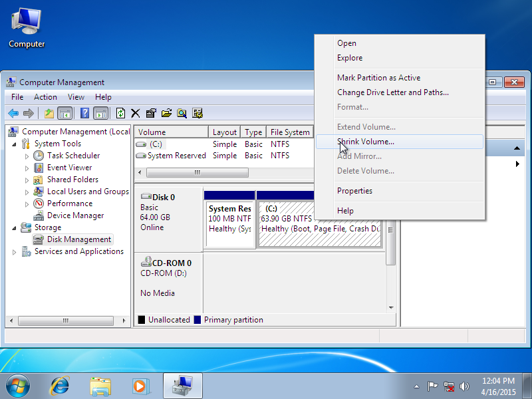The height and width of the screenshot is (399, 532).
Task: Expand the Shared Folders node
Action: point(27,180)
